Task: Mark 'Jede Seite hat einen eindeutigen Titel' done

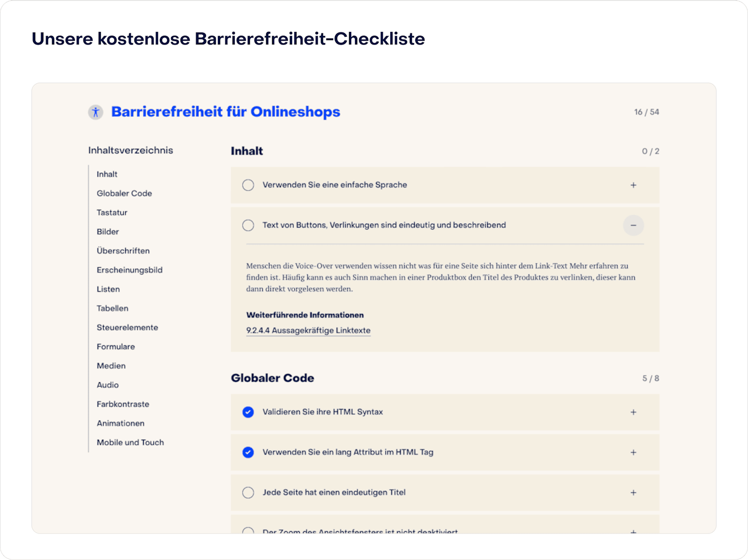Action: pyautogui.click(x=248, y=493)
